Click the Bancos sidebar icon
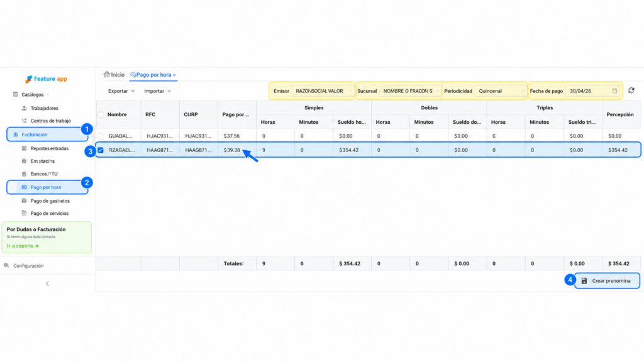644x362 pixels. click(x=25, y=174)
